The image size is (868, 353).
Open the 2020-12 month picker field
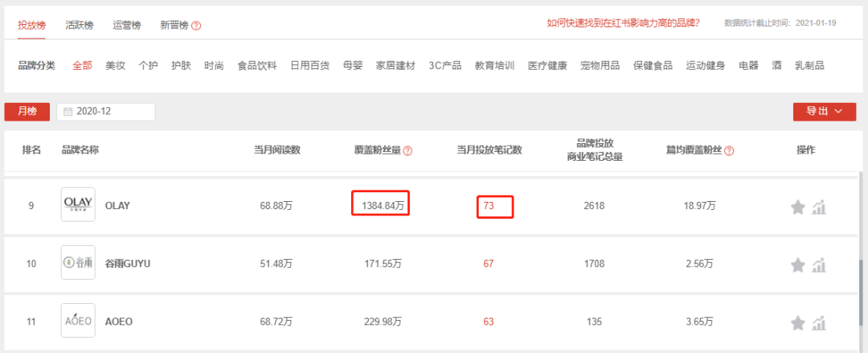[106, 112]
